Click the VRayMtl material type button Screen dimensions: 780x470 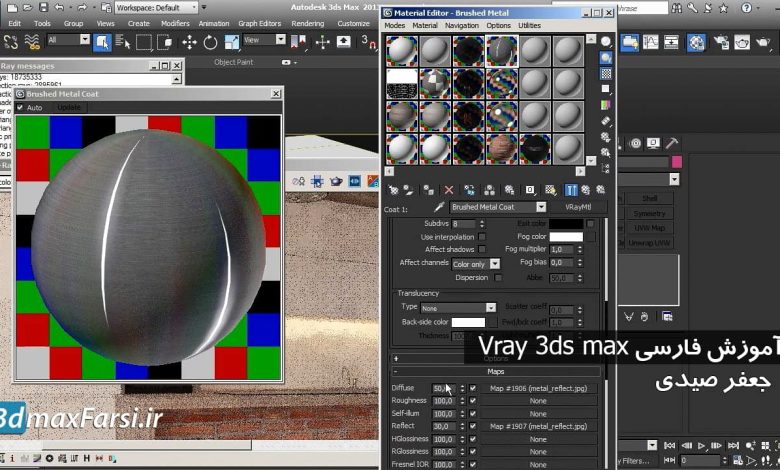(578, 207)
